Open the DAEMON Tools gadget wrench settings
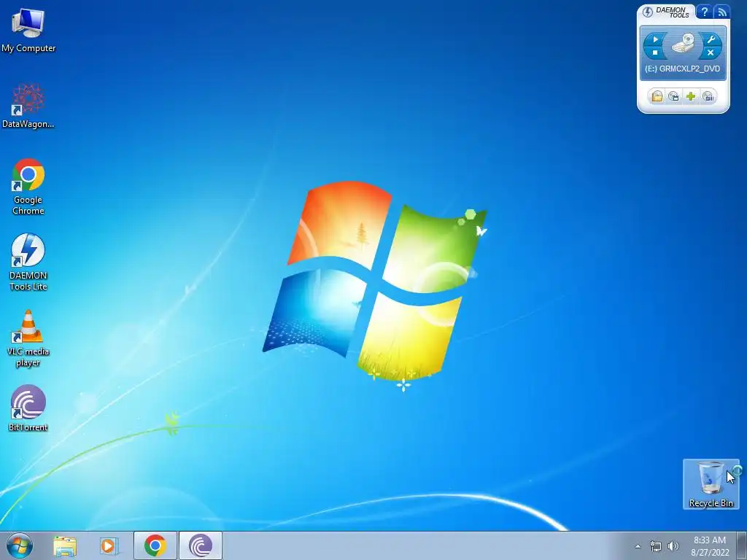Viewport: 747px width, 560px height. (x=711, y=39)
